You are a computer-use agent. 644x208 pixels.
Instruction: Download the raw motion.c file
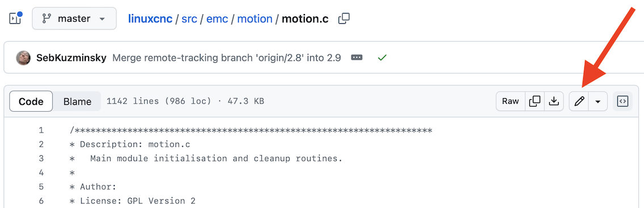(554, 101)
